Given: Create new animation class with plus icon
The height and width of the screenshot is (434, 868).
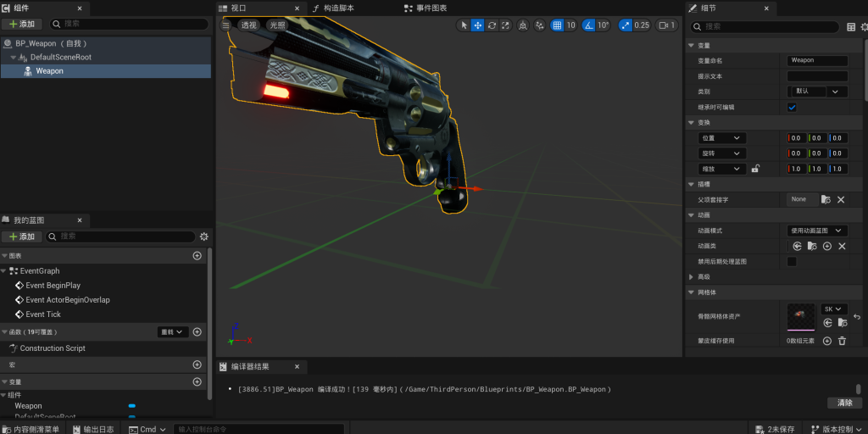Looking at the screenshot, I should (x=827, y=246).
